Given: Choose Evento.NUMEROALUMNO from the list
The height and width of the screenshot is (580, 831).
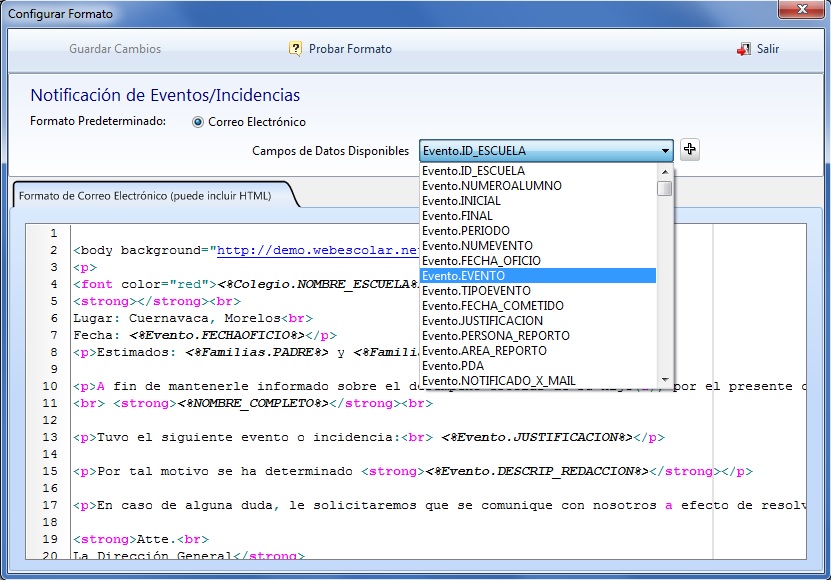Looking at the screenshot, I should tap(538, 186).
